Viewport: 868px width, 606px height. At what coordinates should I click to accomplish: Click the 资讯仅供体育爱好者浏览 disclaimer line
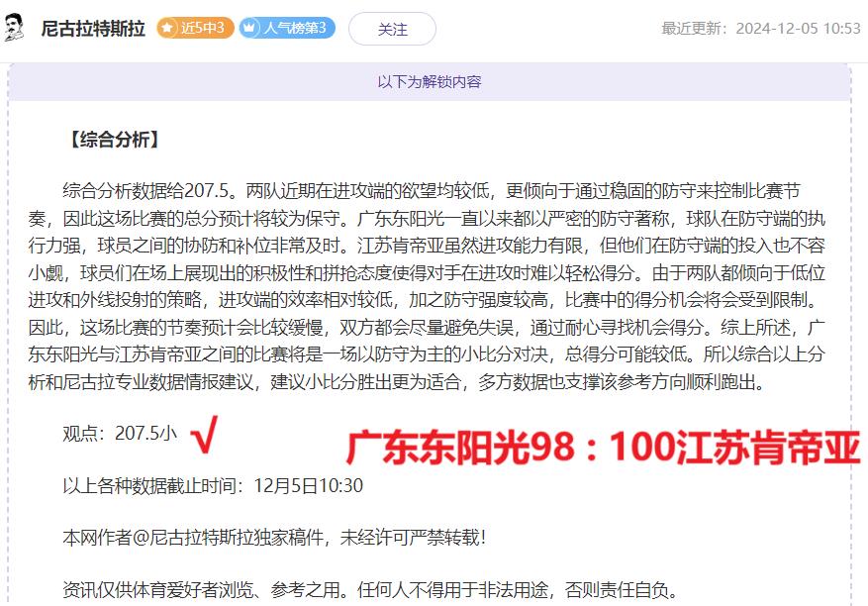click(370, 590)
